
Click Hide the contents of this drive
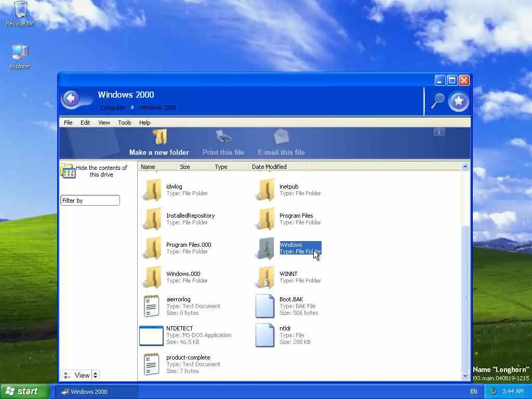pos(101,171)
